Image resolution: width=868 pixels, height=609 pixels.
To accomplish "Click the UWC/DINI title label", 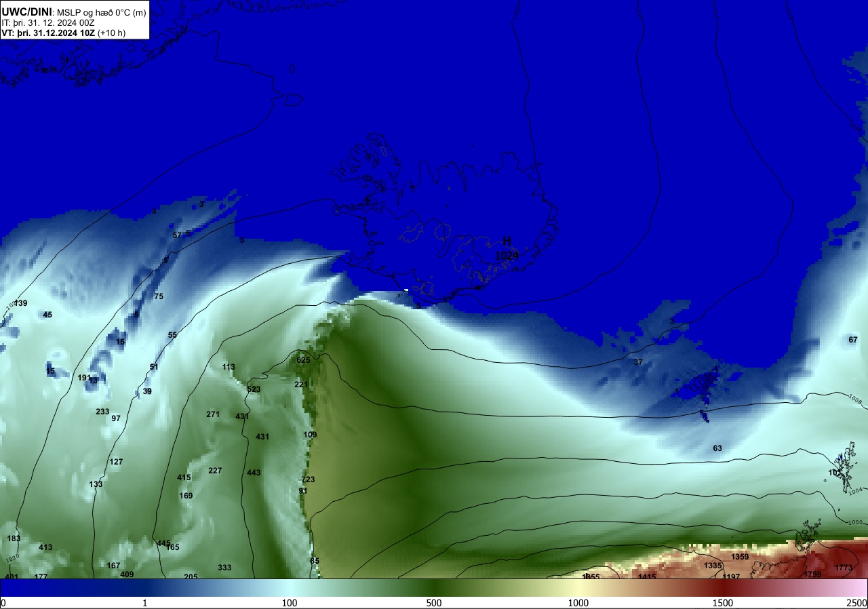I will pyautogui.click(x=26, y=12).
